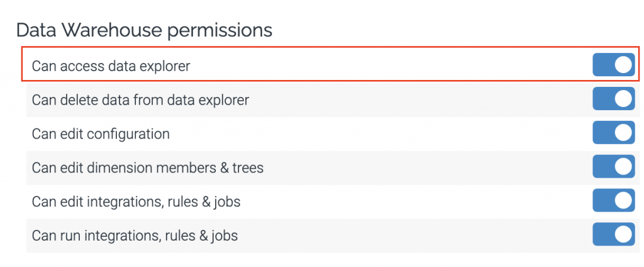Click the 'Can edit configuration' label text

point(101,133)
